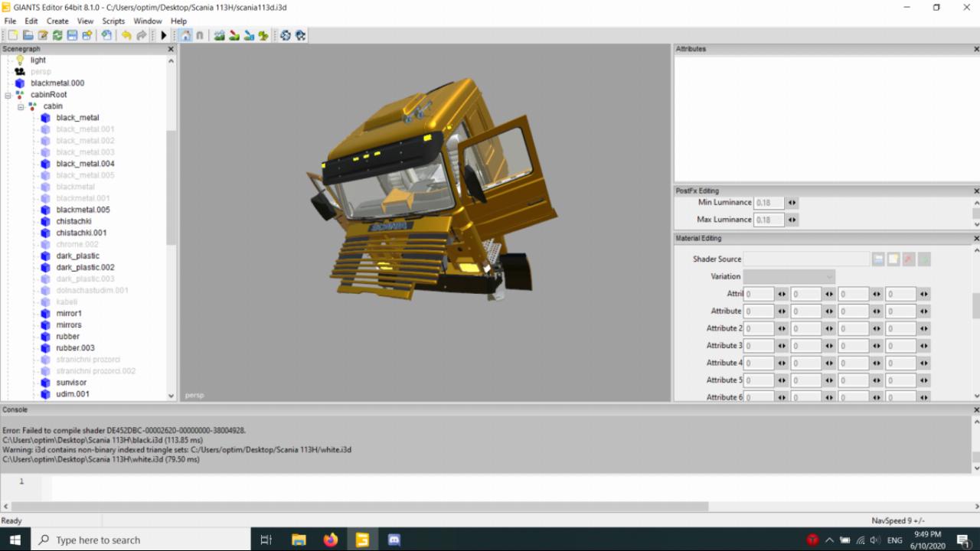Image resolution: width=980 pixels, height=551 pixels.
Task: Select the blackmetal.000 node in Scenegraph
Action: point(57,83)
